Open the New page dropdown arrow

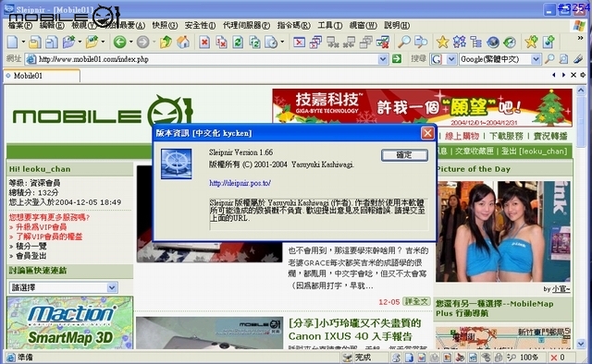click(23, 42)
